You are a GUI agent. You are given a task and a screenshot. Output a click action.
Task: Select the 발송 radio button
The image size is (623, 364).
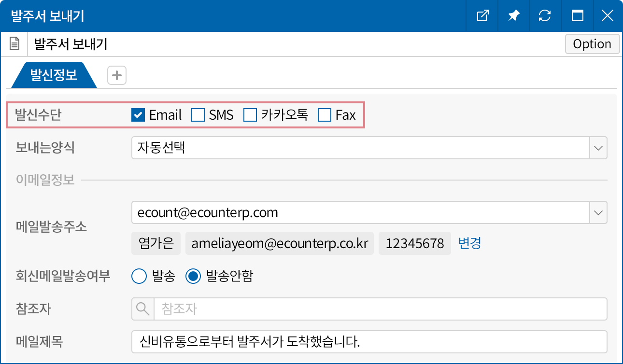click(x=139, y=276)
